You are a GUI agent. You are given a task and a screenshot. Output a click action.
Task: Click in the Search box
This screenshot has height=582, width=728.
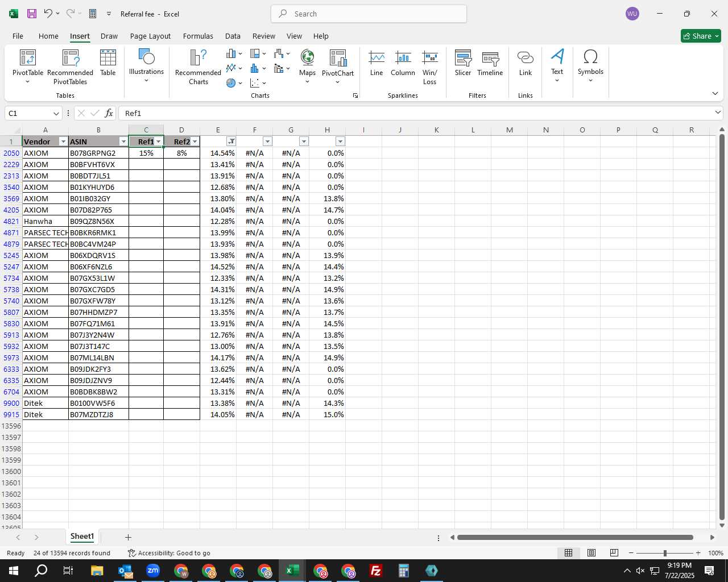369,14
